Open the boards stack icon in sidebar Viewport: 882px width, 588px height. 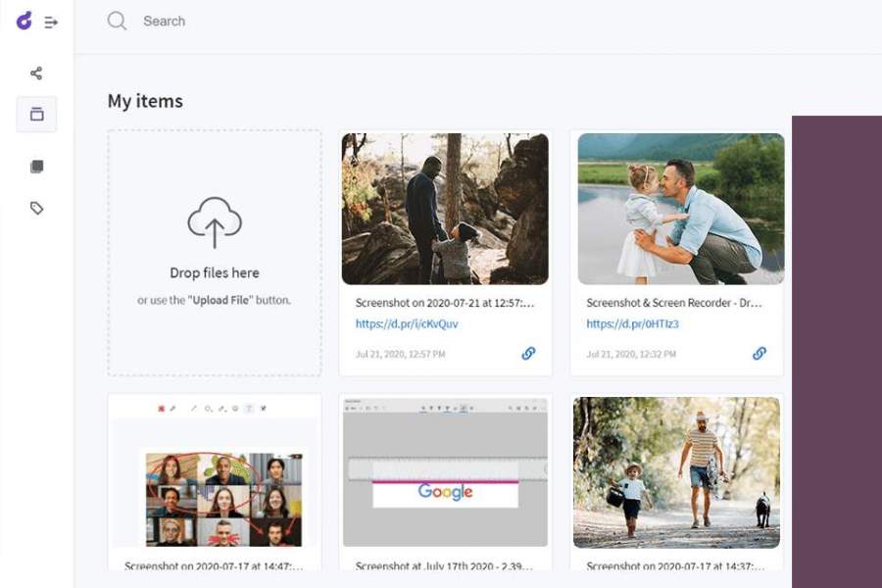(36, 167)
